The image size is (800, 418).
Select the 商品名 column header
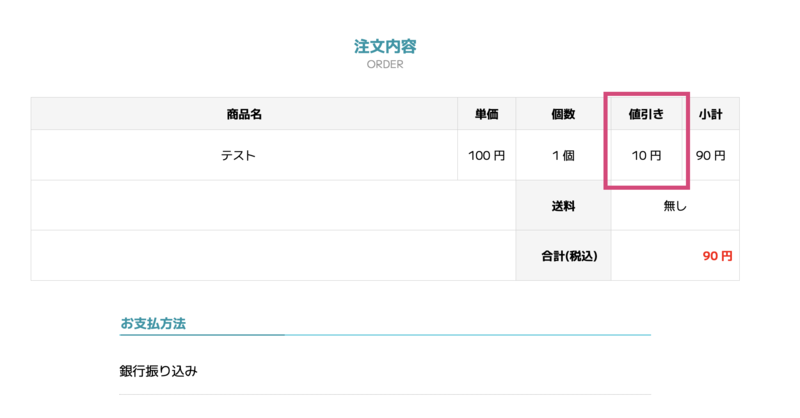(244, 114)
